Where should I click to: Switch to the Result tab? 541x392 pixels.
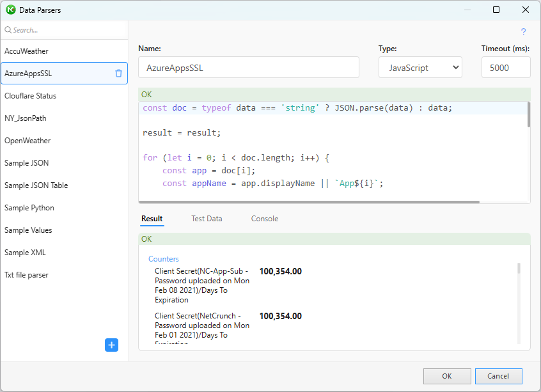tap(152, 219)
